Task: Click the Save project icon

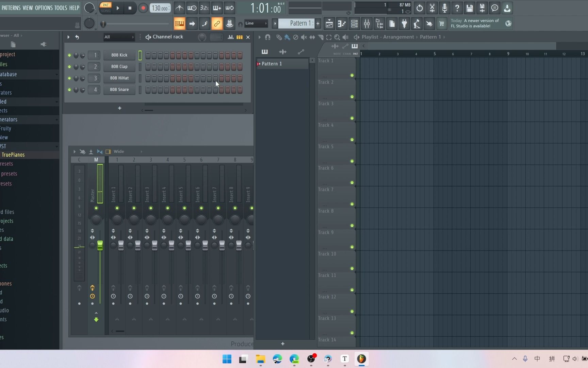Action: click(470, 8)
